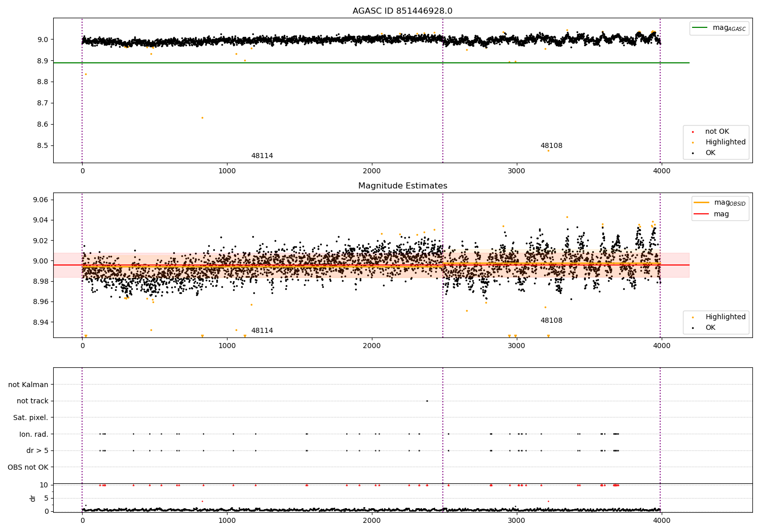Viewport: 760px width, 532px height.
Task: Click the '8.5' y-axis tick of top plot
Action: click(x=43, y=146)
